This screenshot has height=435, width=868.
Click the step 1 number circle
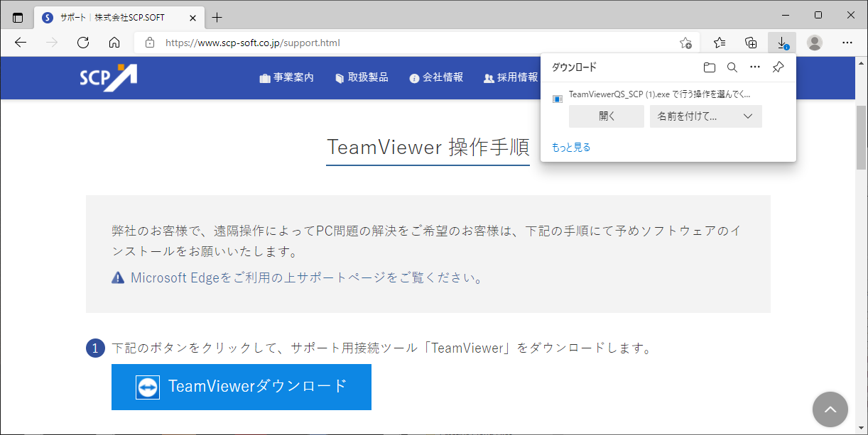pos(95,348)
